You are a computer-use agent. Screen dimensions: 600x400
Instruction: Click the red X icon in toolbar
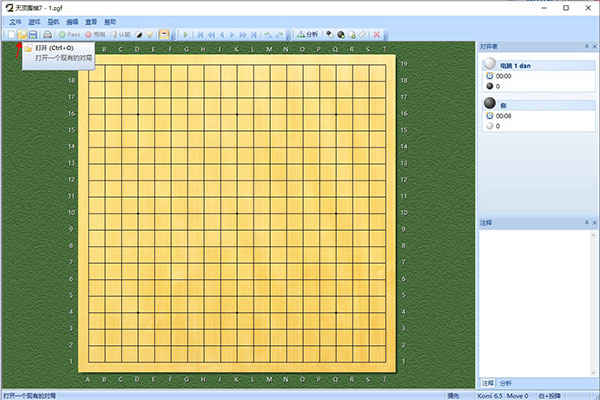click(x=377, y=35)
